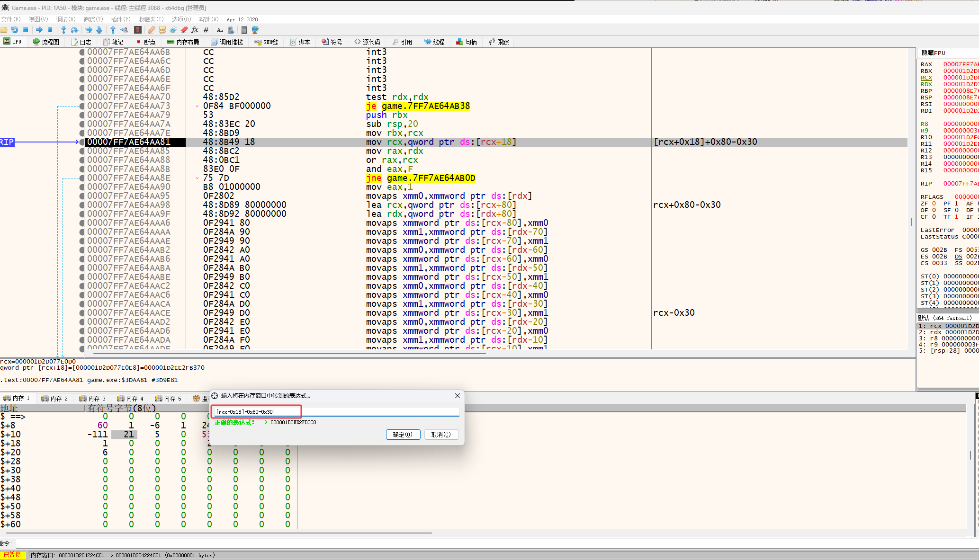This screenshot has width=979, height=560.
Task: Click the collapse arrow beside 75 7D bytes
Action: [197, 178]
